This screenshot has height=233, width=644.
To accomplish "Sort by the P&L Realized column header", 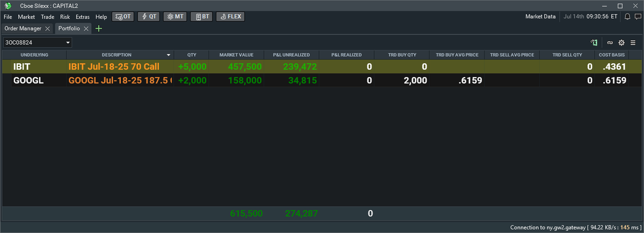I will coord(346,55).
